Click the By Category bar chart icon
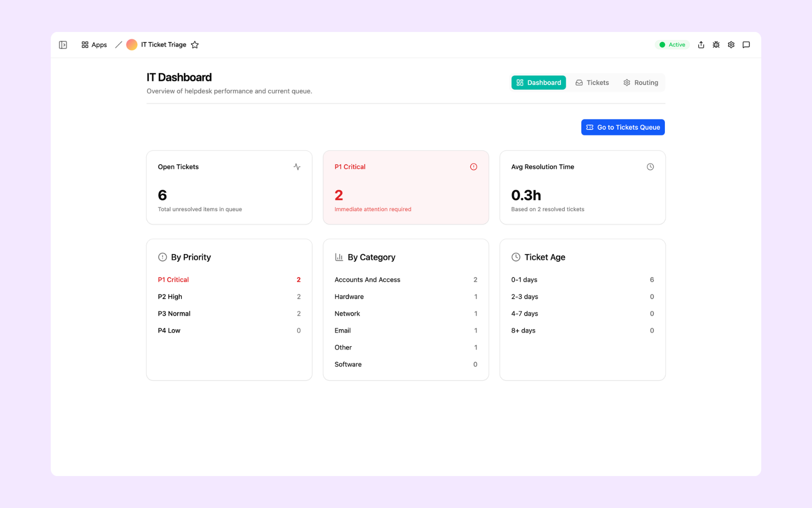The image size is (812, 508). click(339, 257)
